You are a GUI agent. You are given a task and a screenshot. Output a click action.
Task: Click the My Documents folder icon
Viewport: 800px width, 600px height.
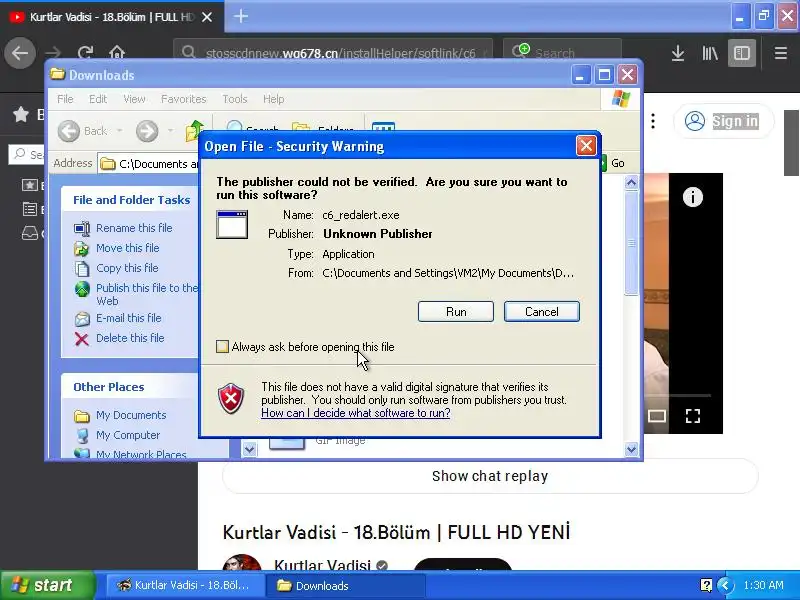(82, 416)
